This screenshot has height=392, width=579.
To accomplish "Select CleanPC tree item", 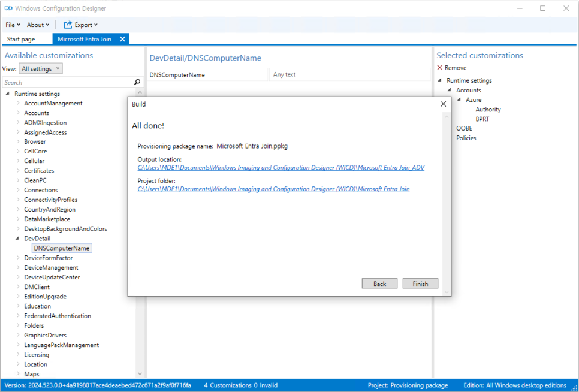I will (x=35, y=180).
